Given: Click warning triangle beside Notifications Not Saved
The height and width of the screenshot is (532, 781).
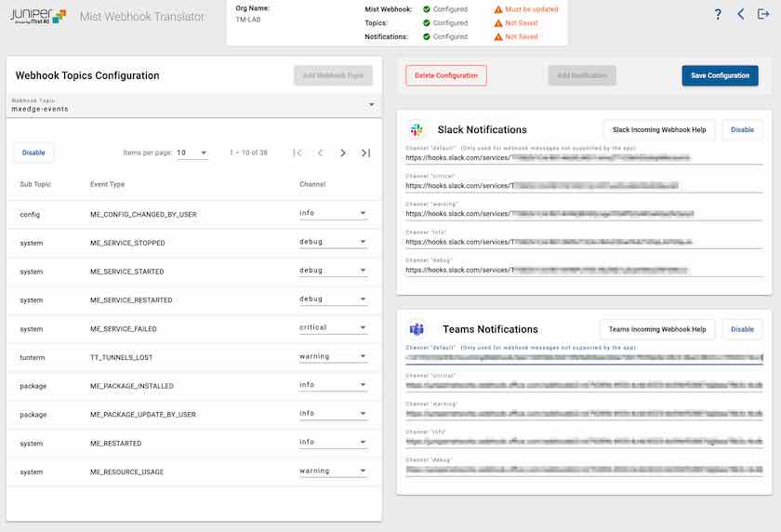Looking at the screenshot, I should click(498, 37).
